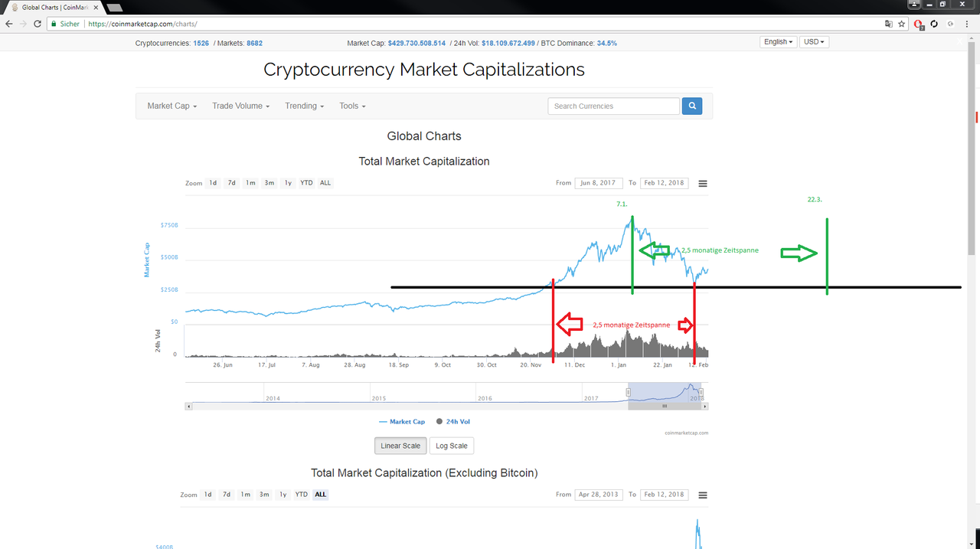Set first chart zoom to YTD

click(306, 183)
